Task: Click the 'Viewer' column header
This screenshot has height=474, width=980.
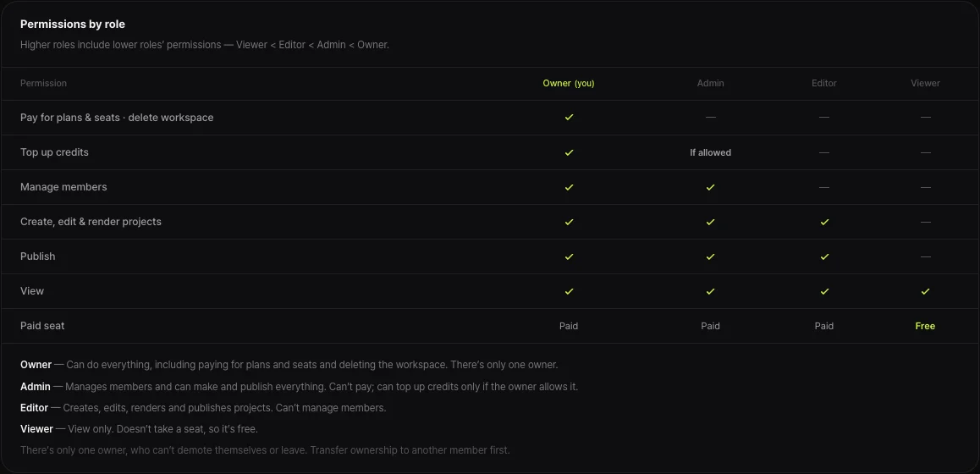Action: [x=925, y=83]
